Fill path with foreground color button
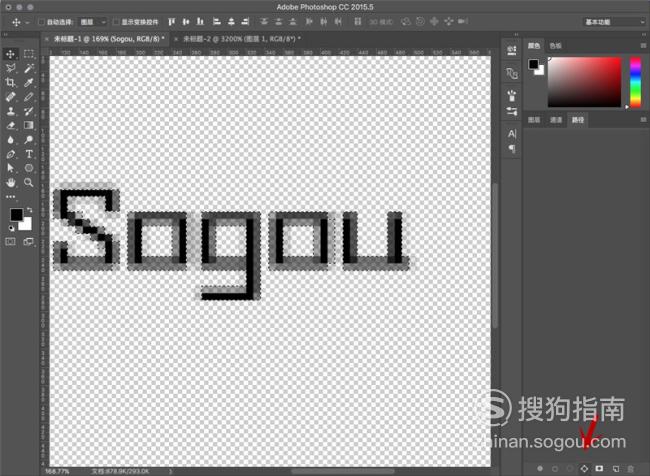650x476 pixels. coord(540,469)
